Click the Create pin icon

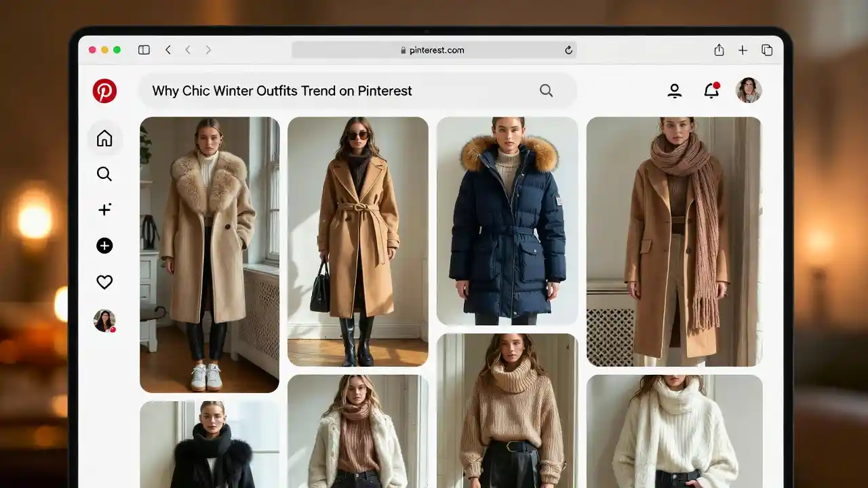(104, 209)
